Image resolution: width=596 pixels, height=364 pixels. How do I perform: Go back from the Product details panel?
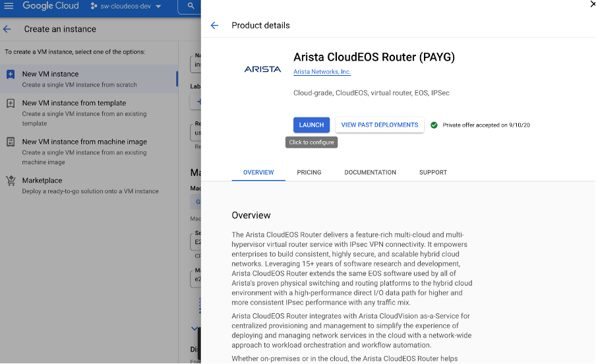pos(214,26)
